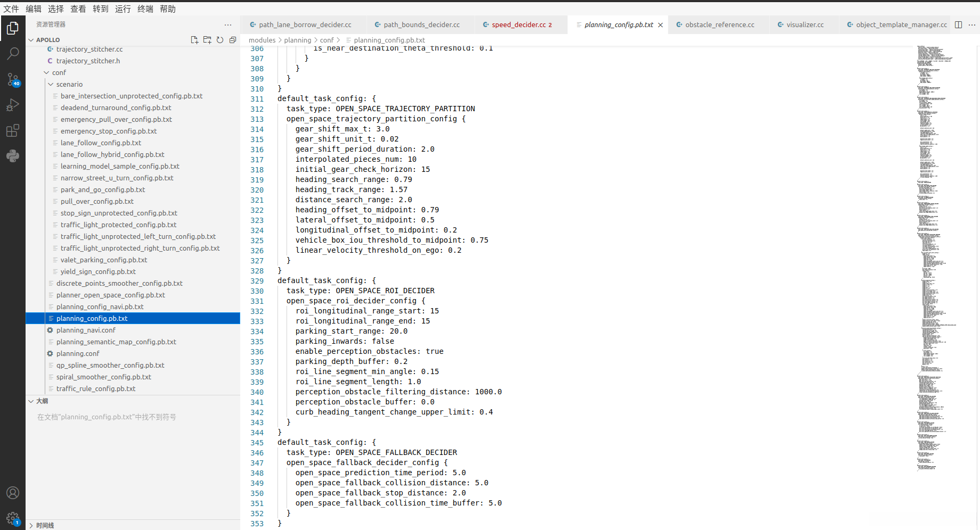Split the editor to the right
Viewport: 980px width, 530px height.
click(x=958, y=24)
